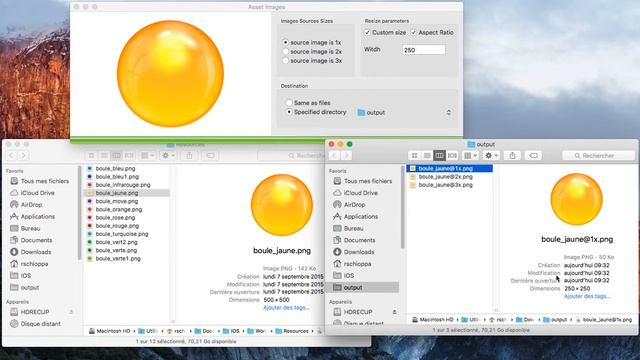640x360 pixels.
Task: Click Macintosh HD in Resources window path bar
Action: click(109, 331)
